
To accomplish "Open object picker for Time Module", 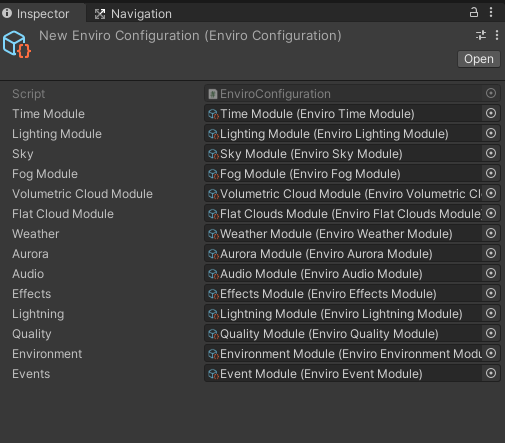I will (491, 113).
